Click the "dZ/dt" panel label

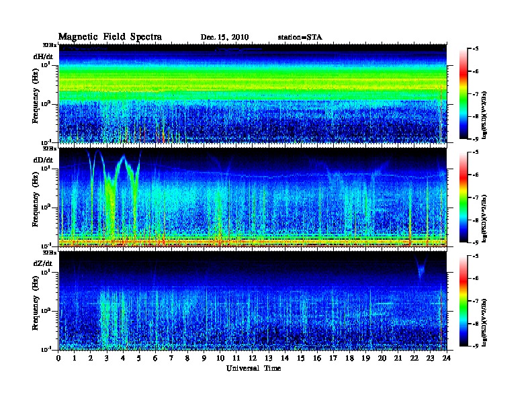[x=43, y=263]
